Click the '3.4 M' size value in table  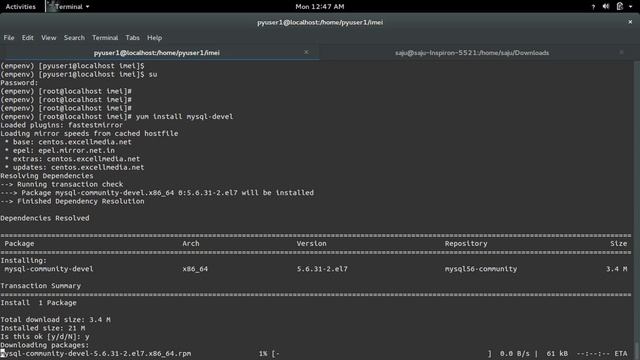616,269
